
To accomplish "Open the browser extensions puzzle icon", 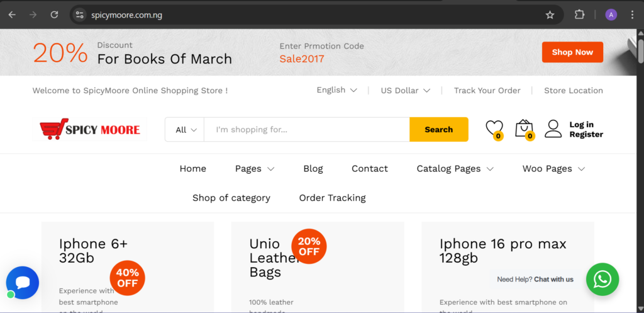I will pyautogui.click(x=579, y=14).
